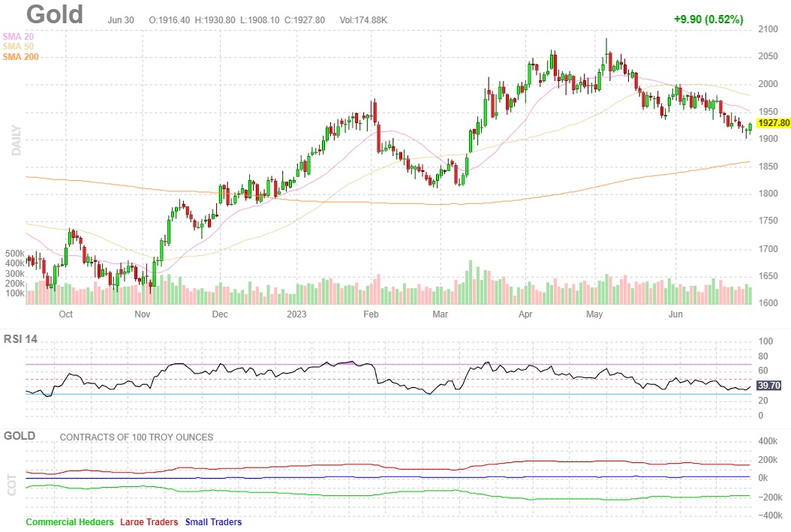Click the SMA 20 legend label

click(18, 36)
